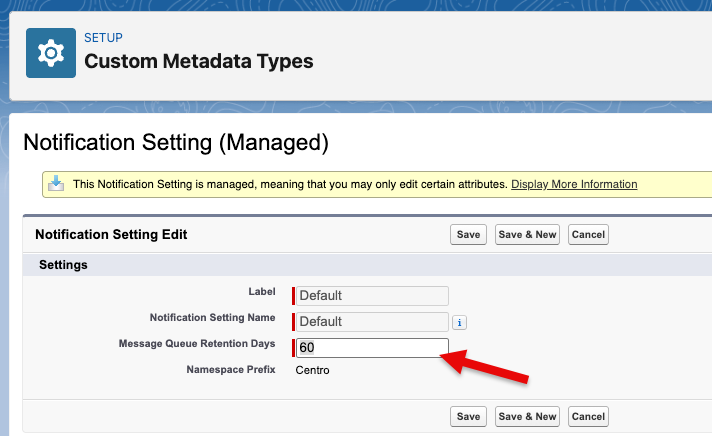
Task: Click the managed package icon in yellow banner
Action: point(57,185)
